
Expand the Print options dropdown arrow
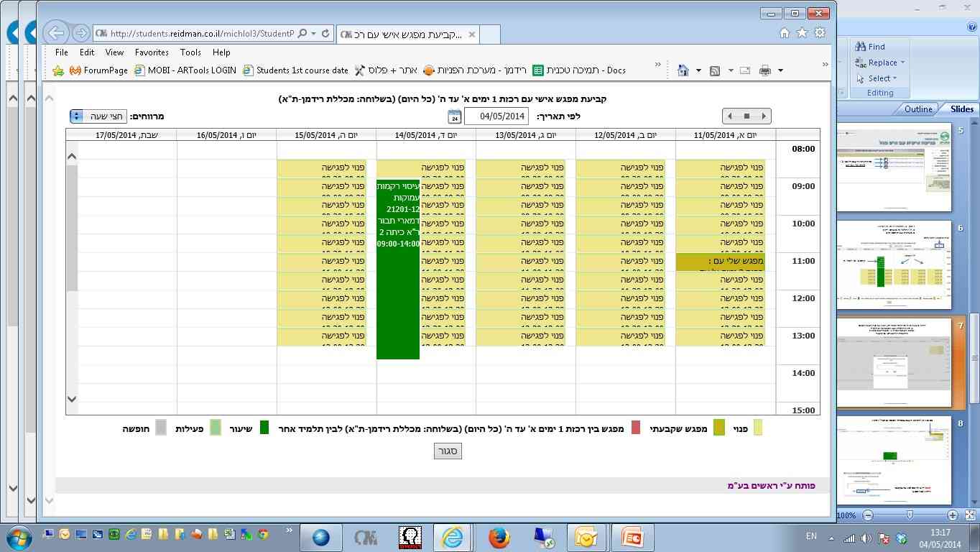tap(780, 70)
